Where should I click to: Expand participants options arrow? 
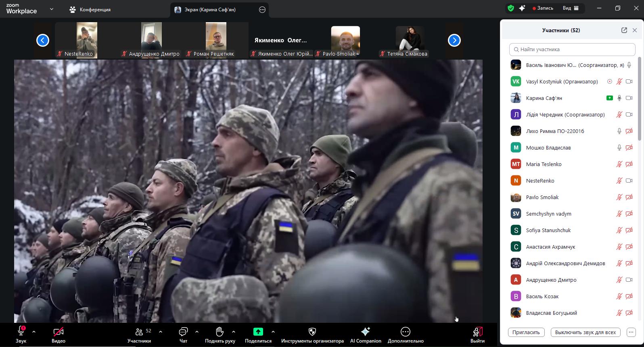(x=161, y=332)
